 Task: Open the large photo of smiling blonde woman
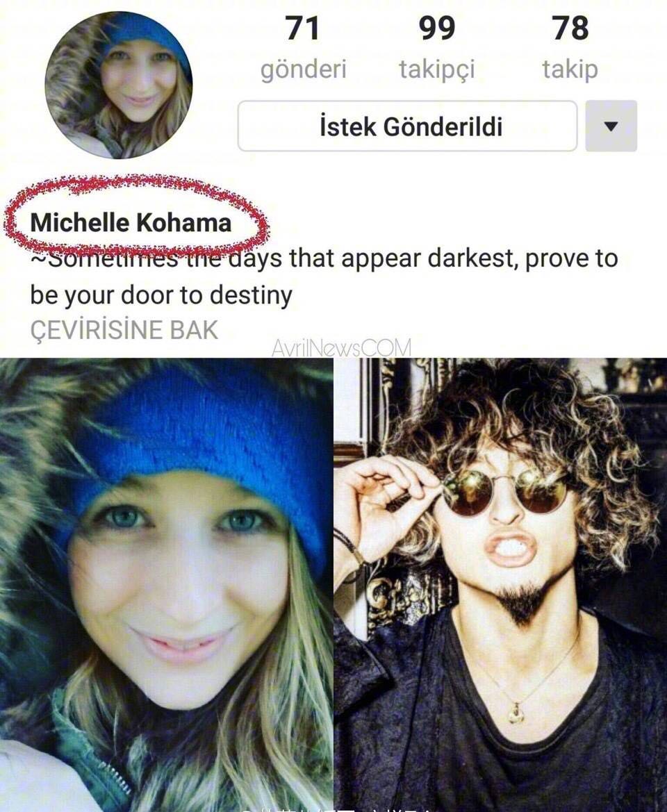point(166,585)
